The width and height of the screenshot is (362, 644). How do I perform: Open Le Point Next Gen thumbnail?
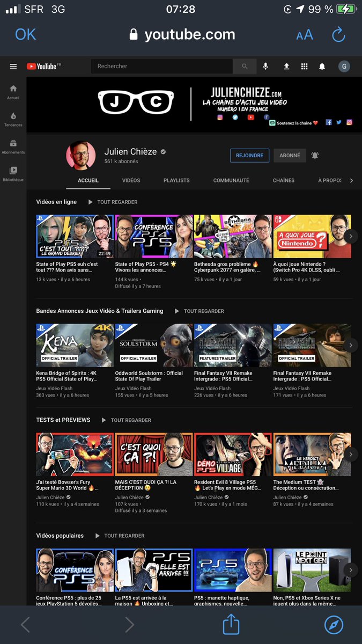(x=312, y=570)
